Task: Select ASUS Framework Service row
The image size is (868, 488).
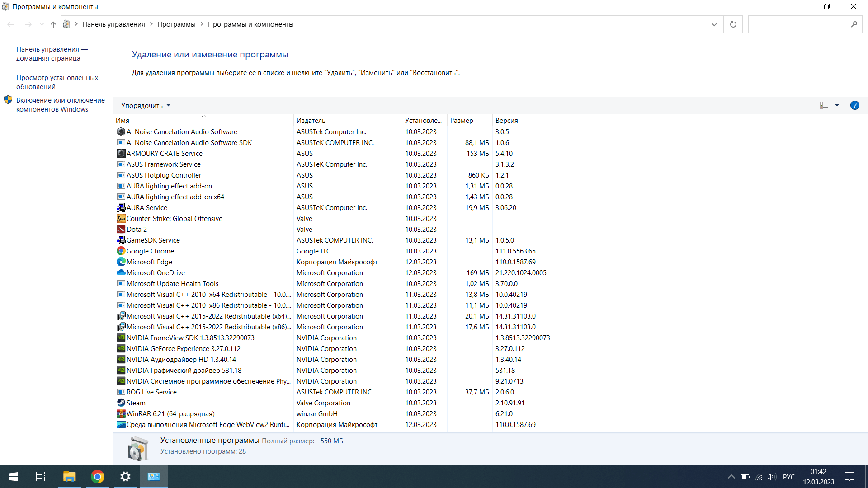Action: [339, 164]
